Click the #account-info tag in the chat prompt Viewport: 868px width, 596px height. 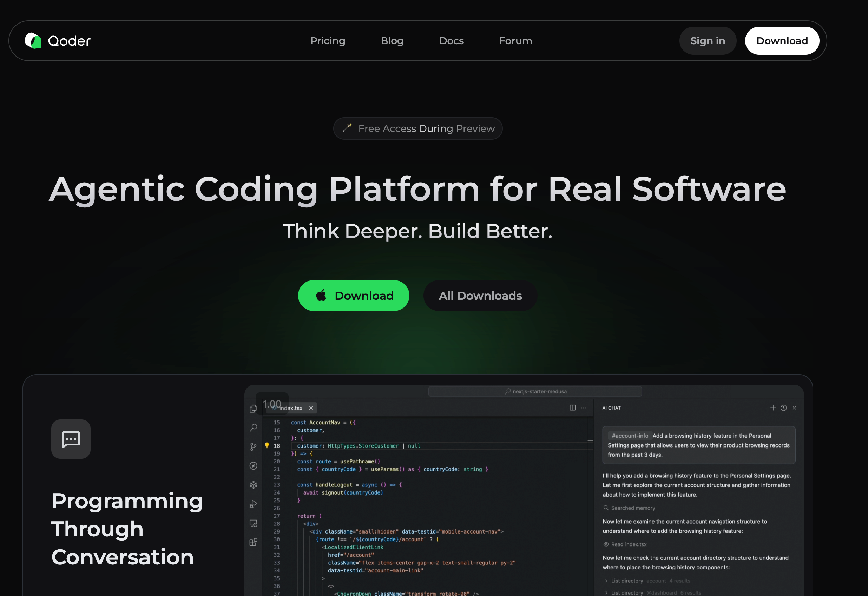[630, 436]
